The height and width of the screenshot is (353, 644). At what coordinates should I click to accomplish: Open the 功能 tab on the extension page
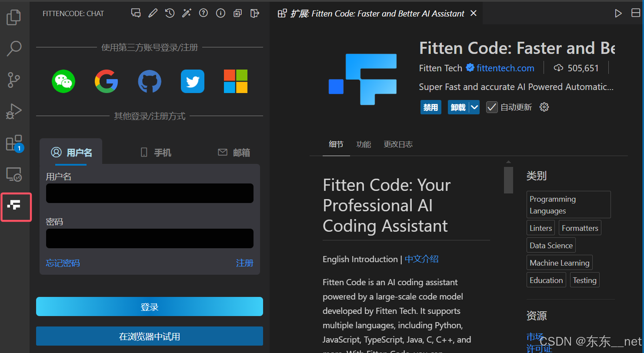click(x=364, y=144)
